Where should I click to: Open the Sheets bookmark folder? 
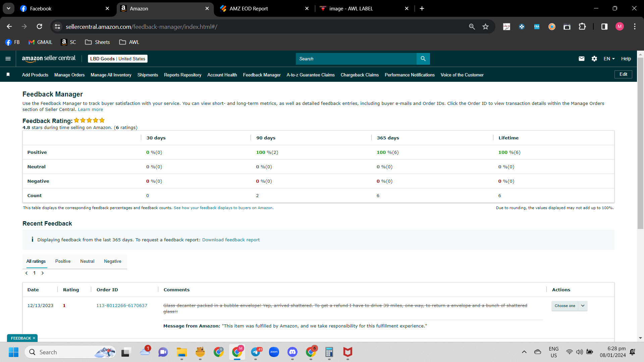[97, 42]
